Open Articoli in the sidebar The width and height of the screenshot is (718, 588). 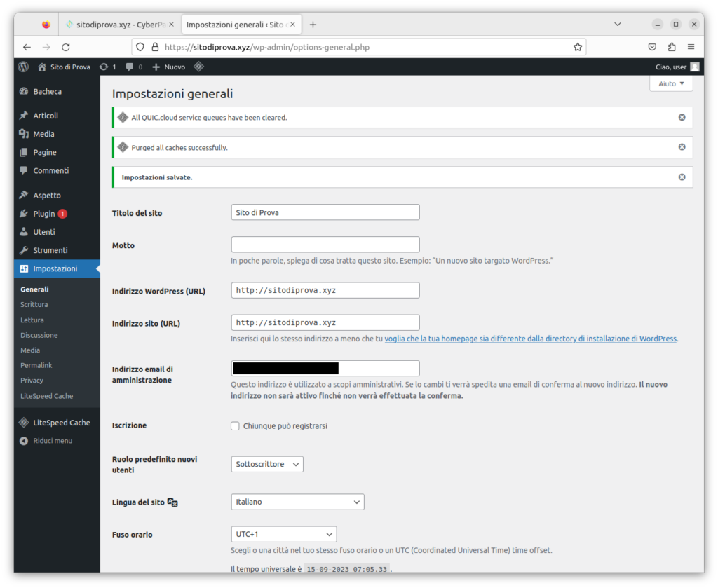click(x=57, y=116)
